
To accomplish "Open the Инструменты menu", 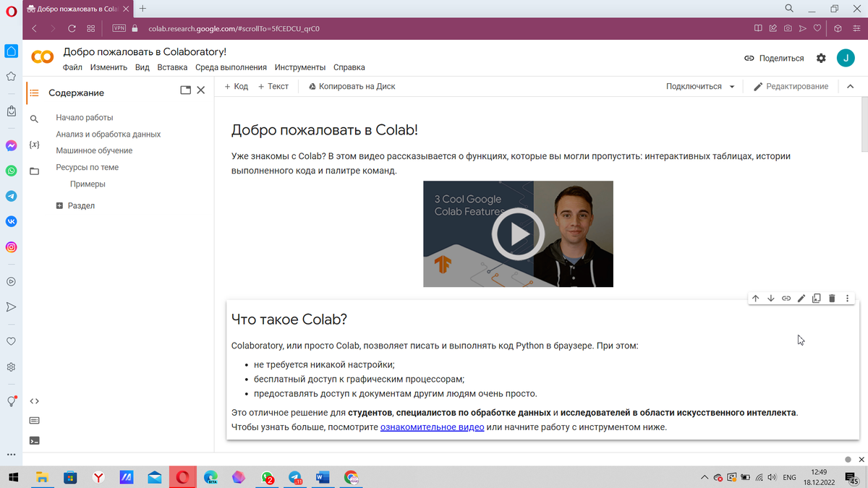I will click(300, 67).
